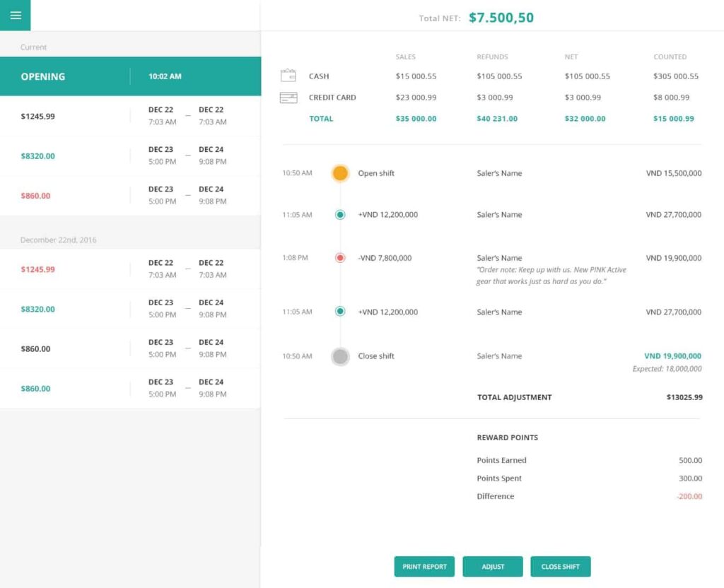Image resolution: width=724 pixels, height=588 pixels.
Task: Click the Credit Card icon
Action: coord(288,98)
